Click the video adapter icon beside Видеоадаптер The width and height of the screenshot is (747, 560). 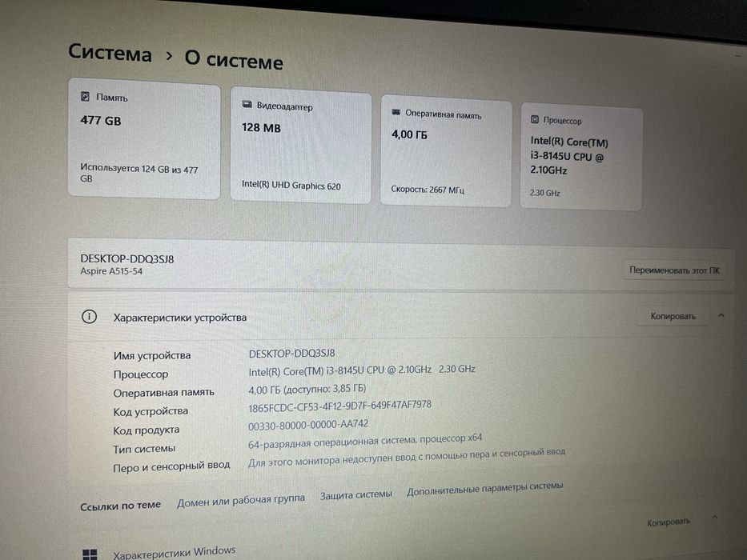247,104
